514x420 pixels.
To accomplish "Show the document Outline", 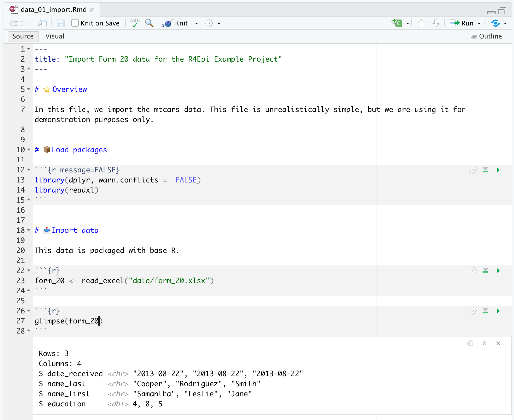I will [x=486, y=36].
